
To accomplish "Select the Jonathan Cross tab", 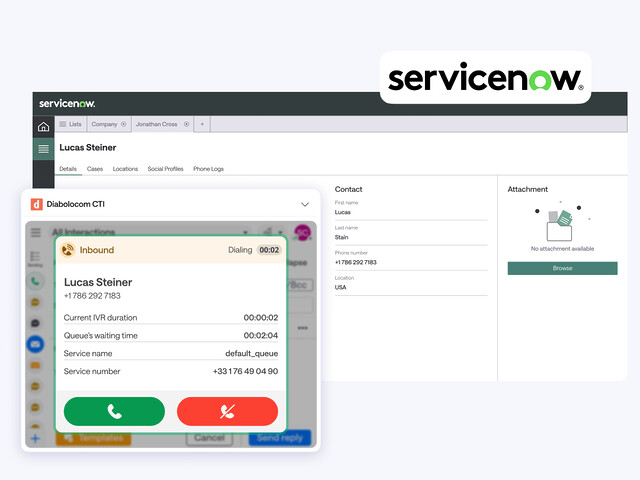I will 157,124.
